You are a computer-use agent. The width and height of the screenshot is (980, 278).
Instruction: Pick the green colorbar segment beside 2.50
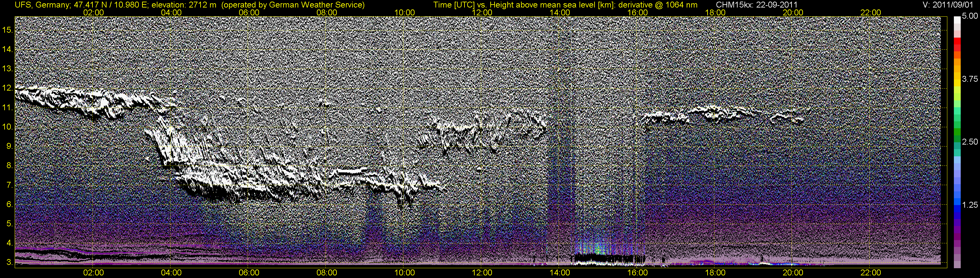[x=957, y=139]
